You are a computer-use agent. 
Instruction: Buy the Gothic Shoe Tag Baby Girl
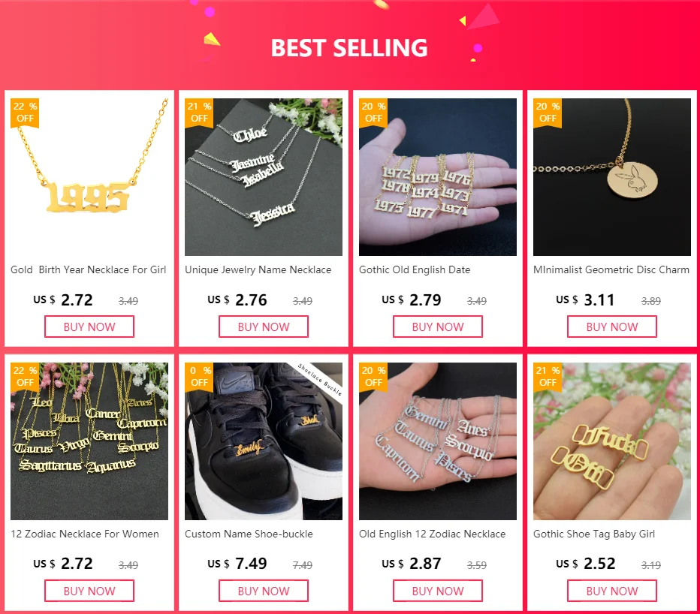coord(612,591)
